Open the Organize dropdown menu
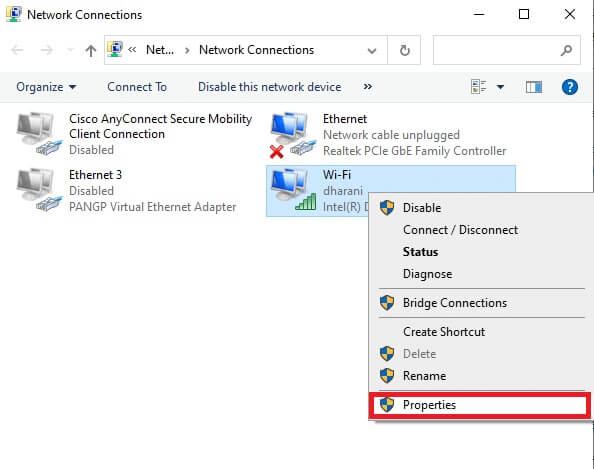Image resolution: width=594 pixels, height=469 pixels. coord(46,87)
